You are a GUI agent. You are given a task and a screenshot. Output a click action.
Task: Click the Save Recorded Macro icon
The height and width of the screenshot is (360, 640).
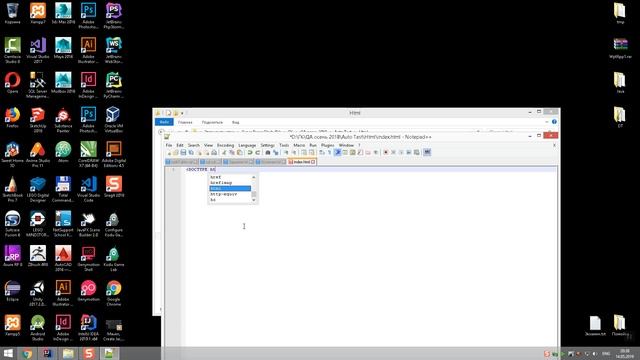coord(416,152)
